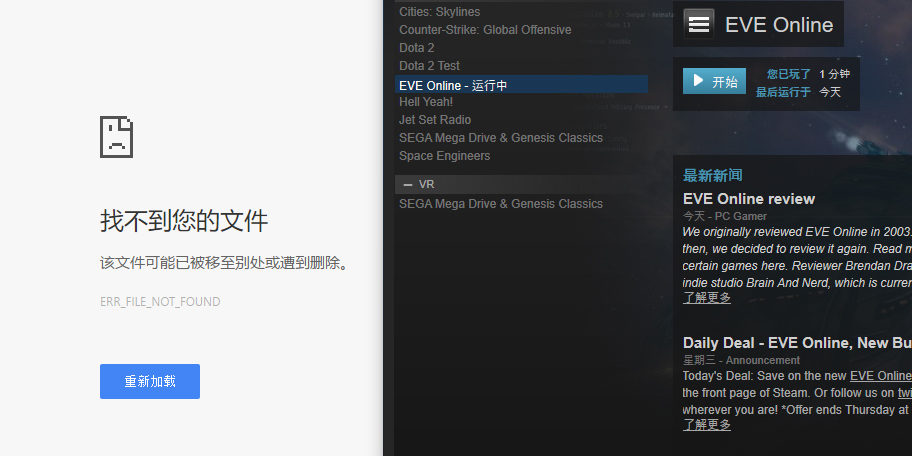The width and height of the screenshot is (912, 456).
Task: Click the sad file error icon
Action: click(x=116, y=137)
